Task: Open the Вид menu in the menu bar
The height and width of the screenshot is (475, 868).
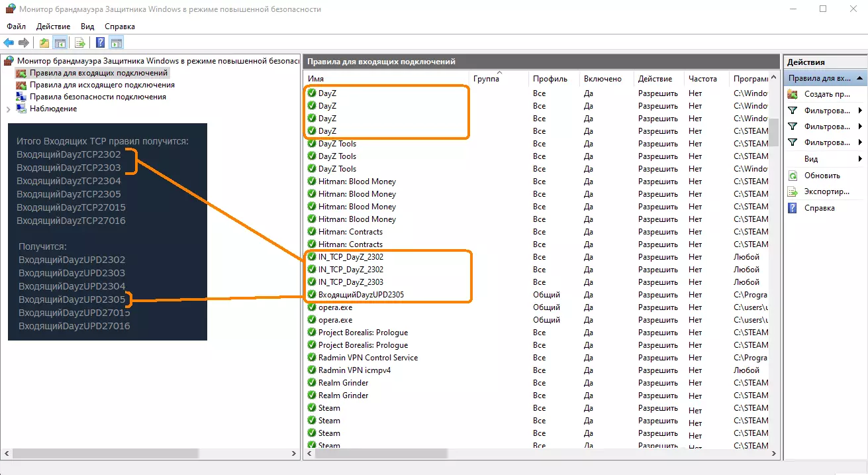Action: [x=87, y=26]
